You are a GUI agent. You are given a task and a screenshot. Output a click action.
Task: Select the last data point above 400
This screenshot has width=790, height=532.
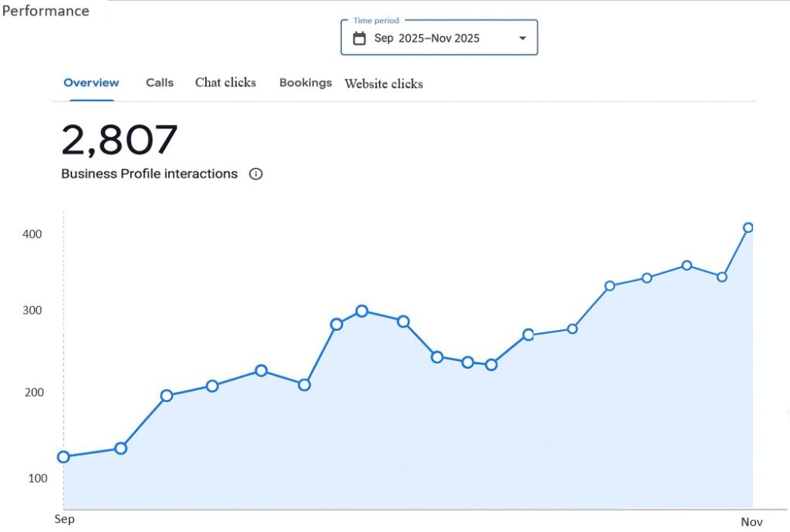click(748, 227)
